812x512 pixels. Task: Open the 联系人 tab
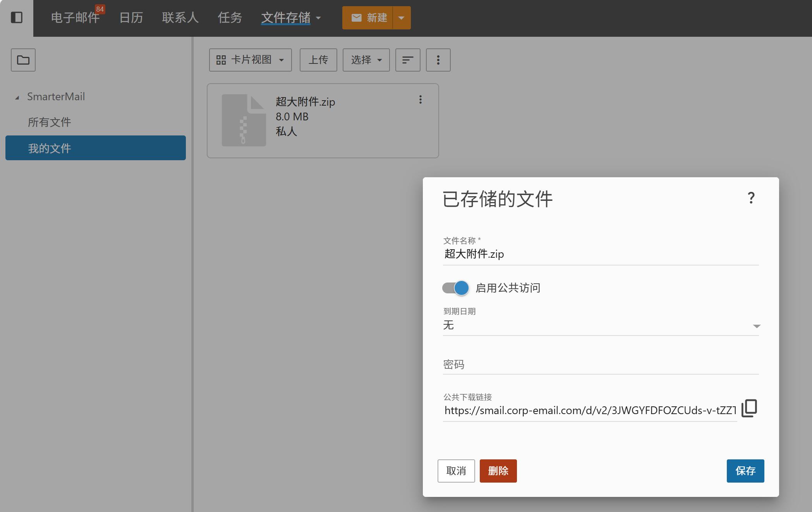(180, 18)
